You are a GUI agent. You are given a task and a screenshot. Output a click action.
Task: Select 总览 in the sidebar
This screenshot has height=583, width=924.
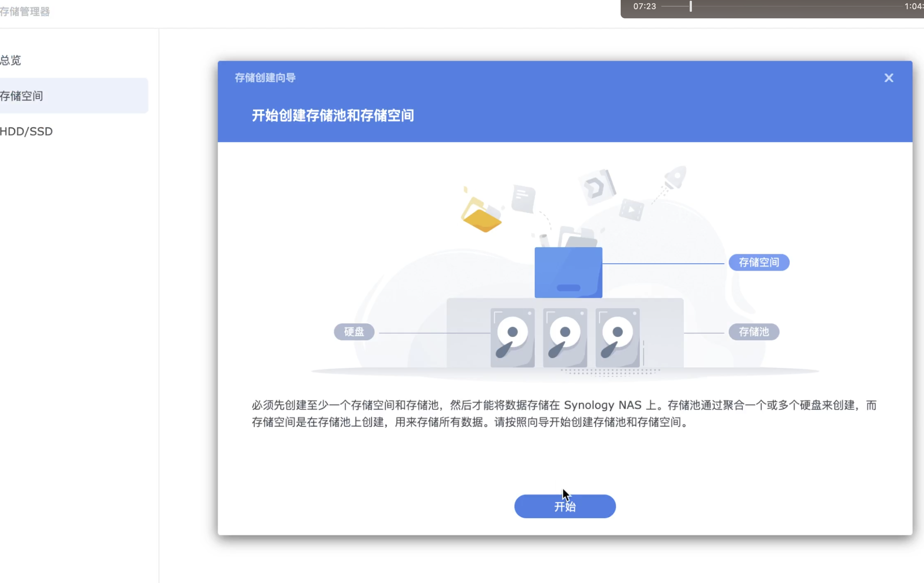coord(11,60)
